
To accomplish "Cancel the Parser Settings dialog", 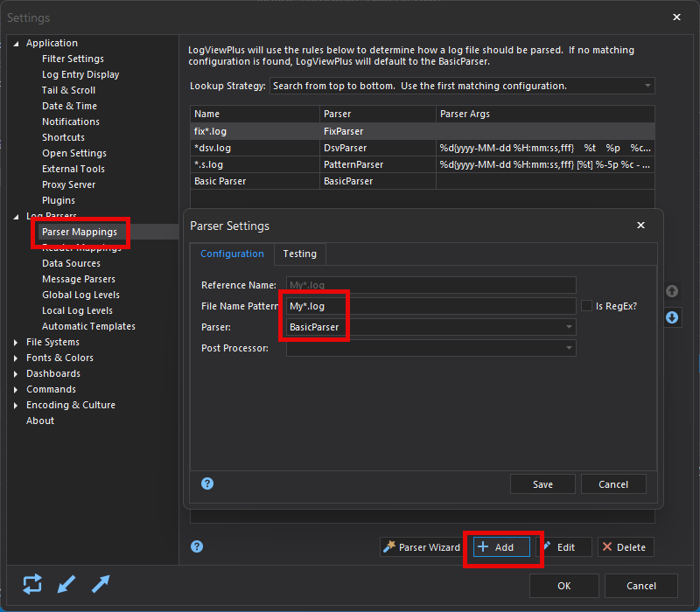I will [613, 484].
